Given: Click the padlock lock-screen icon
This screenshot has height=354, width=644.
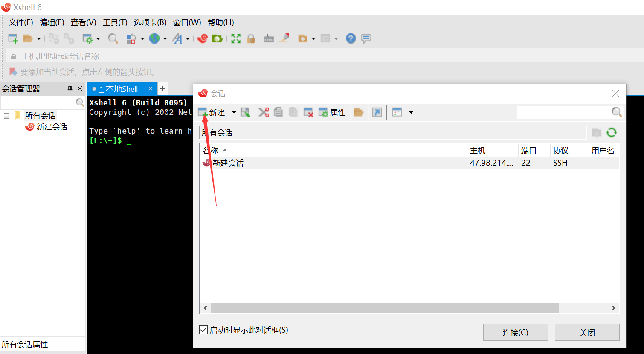Looking at the screenshot, I should click(251, 38).
